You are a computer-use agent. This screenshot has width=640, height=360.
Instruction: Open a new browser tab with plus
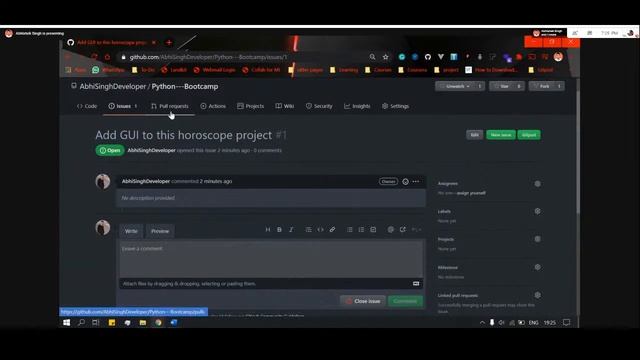click(169, 42)
